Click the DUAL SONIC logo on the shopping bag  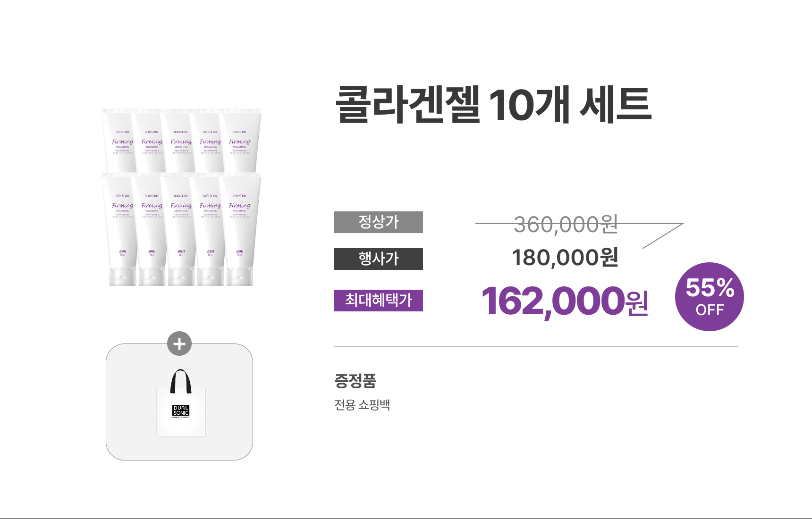coord(181,411)
